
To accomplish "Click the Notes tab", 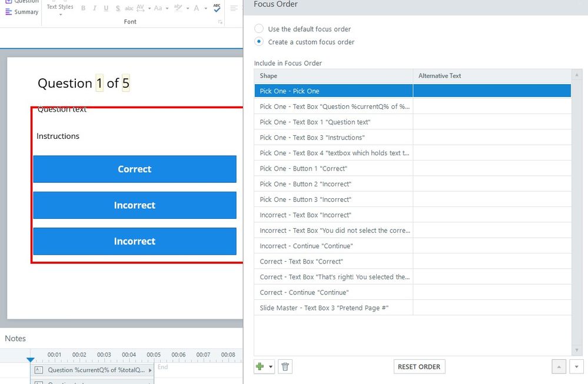I will click(x=15, y=338).
